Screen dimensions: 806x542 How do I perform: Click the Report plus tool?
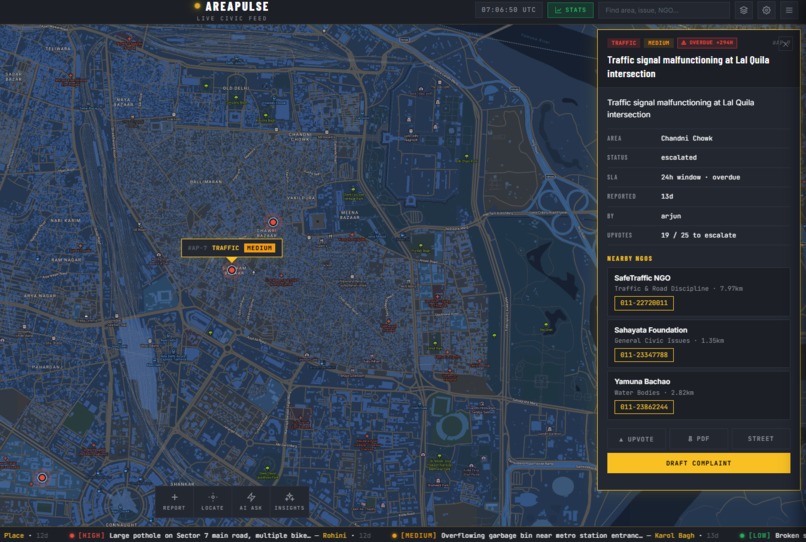[174, 501]
